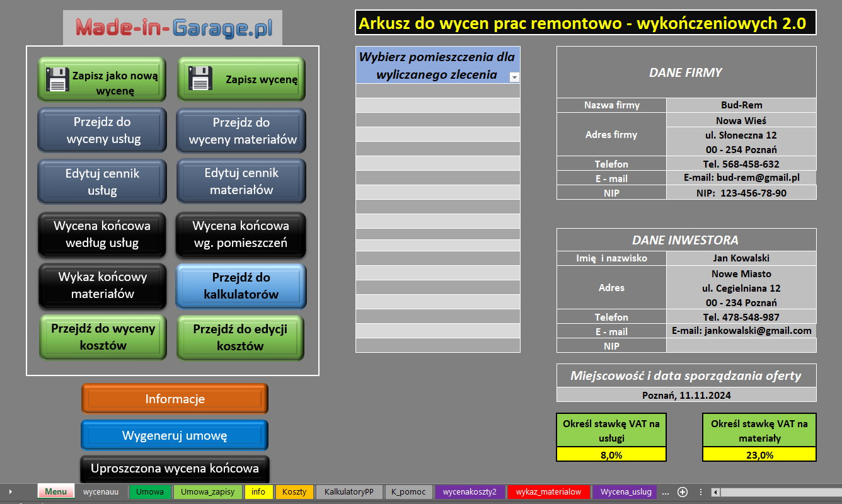This screenshot has width=842, height=504.
Task: Show more sheet tabs via the ellipsis
Action: [x=666, y=492]
